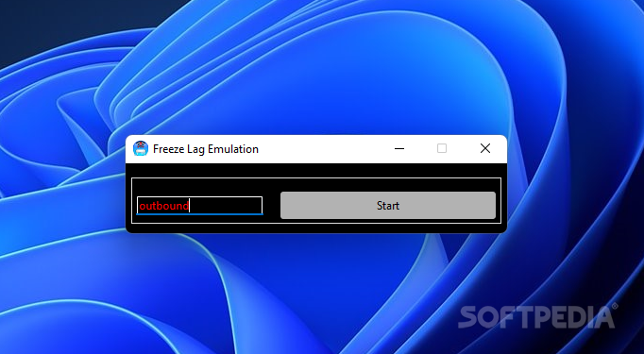The height and width of the screenshot is (354, 644).
Task: Minimize the Freeze Lag Emulation window
Action: pyautogui.click(x=399, y=148)
